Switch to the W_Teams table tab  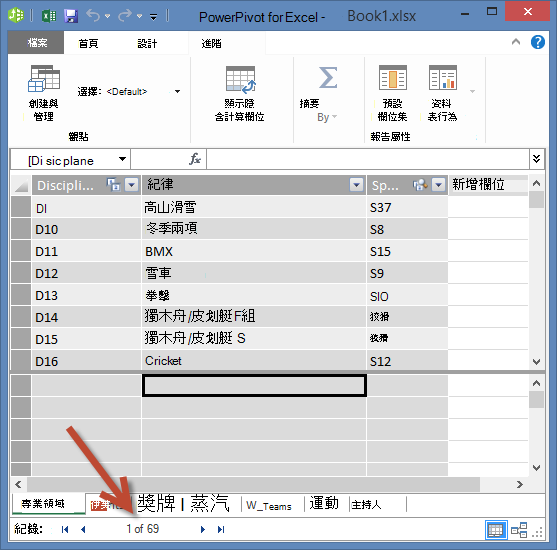[269, 506]
